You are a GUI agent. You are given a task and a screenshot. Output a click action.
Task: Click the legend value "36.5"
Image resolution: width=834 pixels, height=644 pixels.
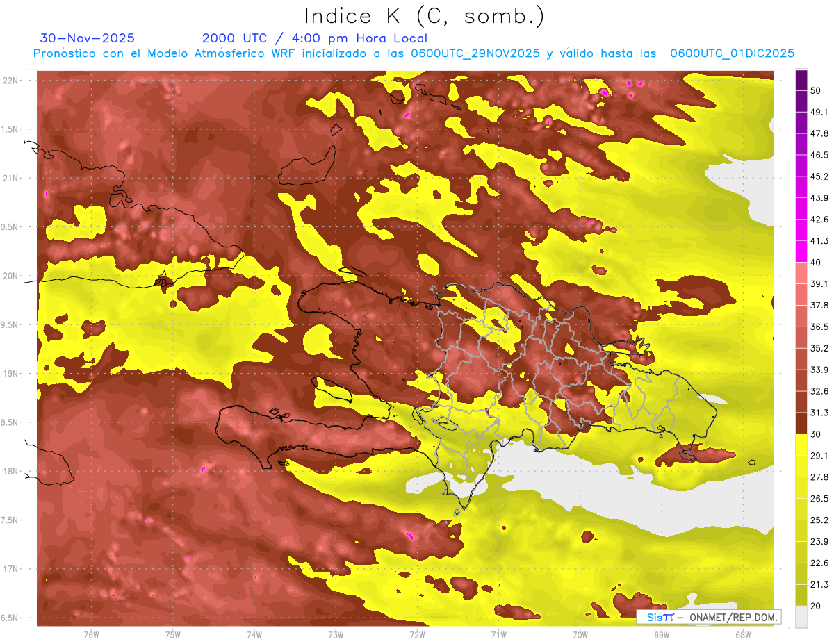(x=819, y=327)
